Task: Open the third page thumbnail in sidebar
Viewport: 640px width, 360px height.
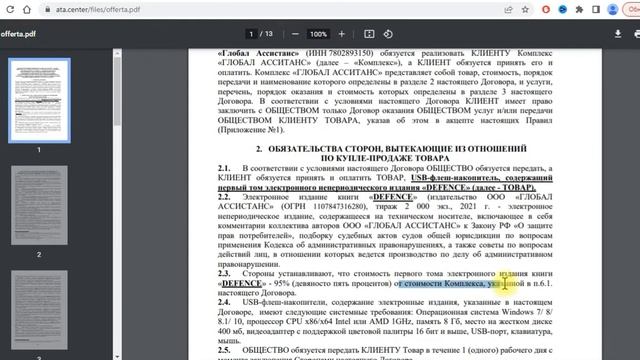Action: coord(39,310)
